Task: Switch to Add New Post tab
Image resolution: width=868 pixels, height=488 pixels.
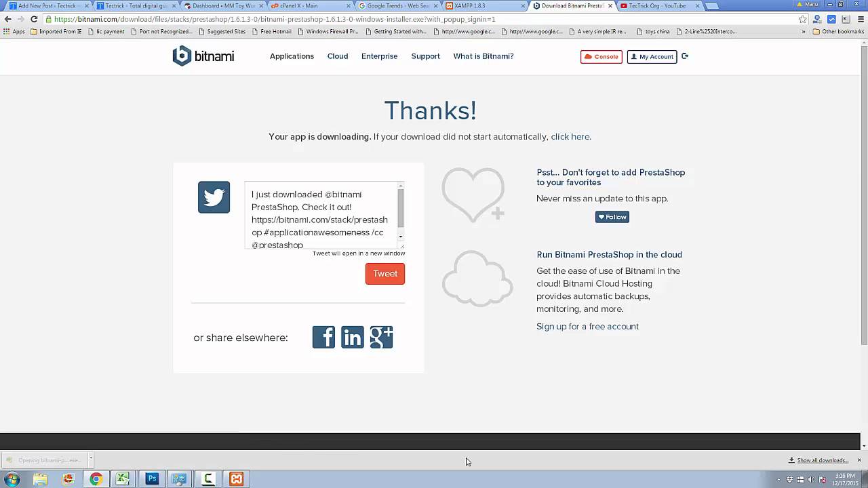Action: pos(47,5)
